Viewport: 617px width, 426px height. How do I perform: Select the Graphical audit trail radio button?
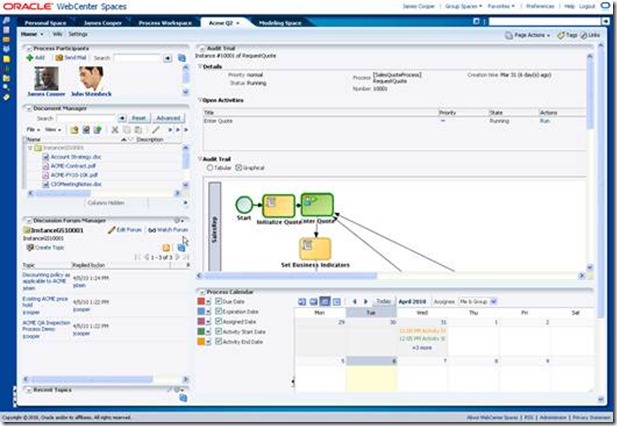(238, 168)
